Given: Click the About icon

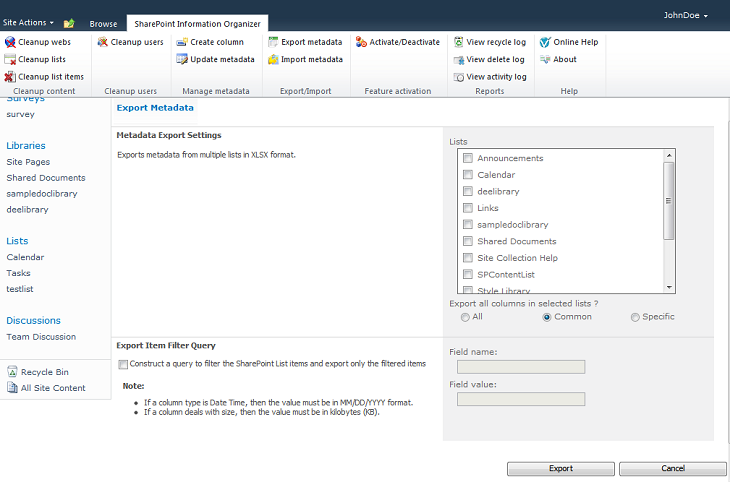Looking at the screenshot, I should click(545, 59).
